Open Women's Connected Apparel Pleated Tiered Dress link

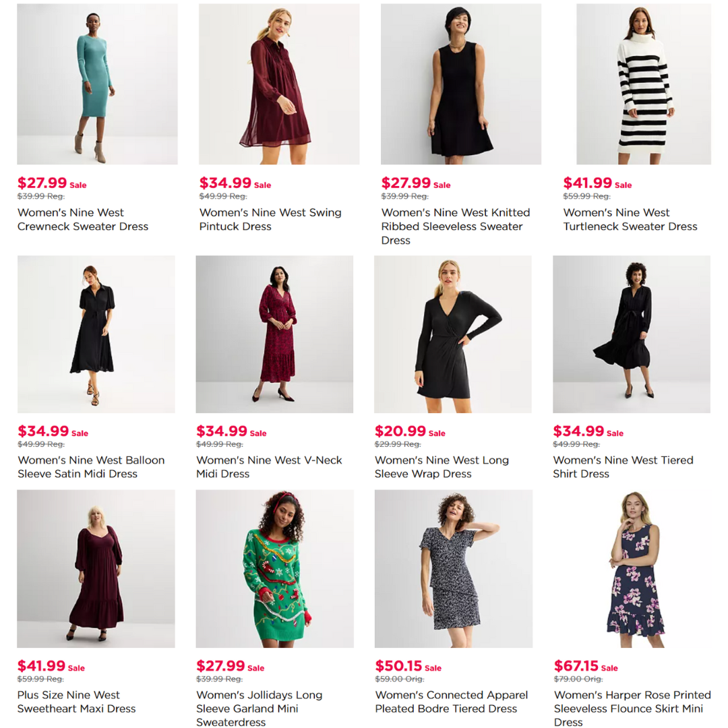point(451,702)
